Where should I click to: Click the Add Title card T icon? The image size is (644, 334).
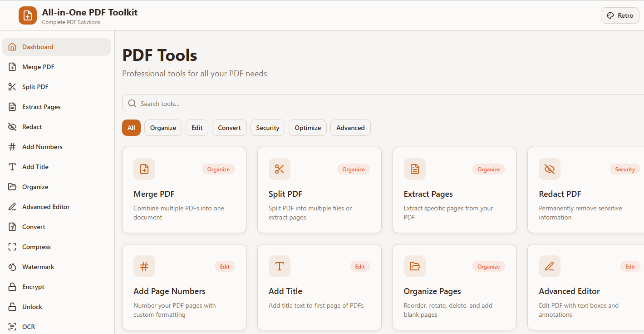coord(279,266)
